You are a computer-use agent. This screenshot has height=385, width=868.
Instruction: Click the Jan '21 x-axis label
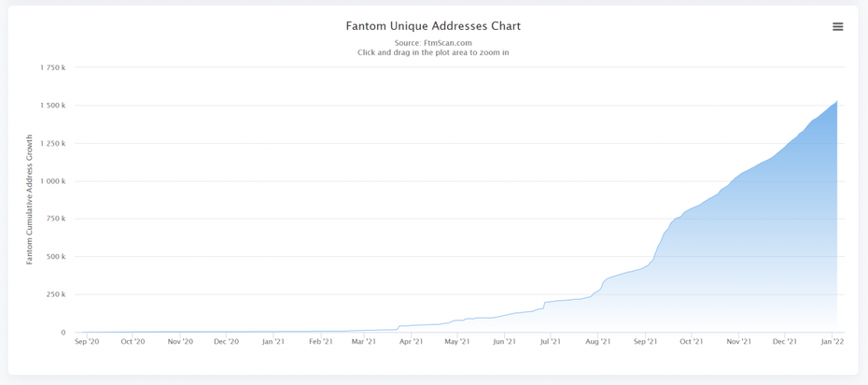pos(273,342)
